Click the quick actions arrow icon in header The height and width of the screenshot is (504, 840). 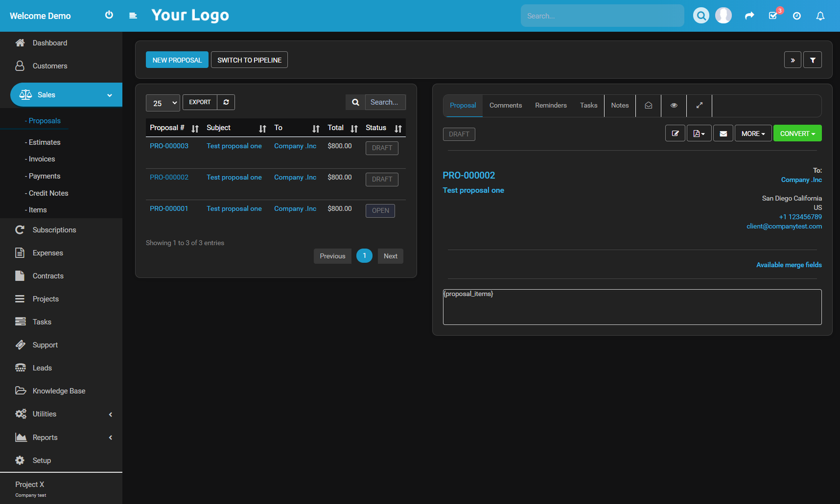pos(749,16)
